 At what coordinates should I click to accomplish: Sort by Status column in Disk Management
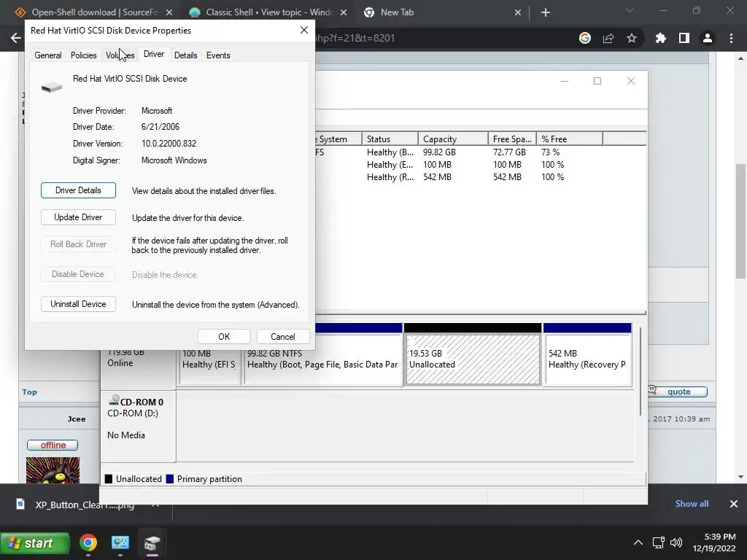390,139
